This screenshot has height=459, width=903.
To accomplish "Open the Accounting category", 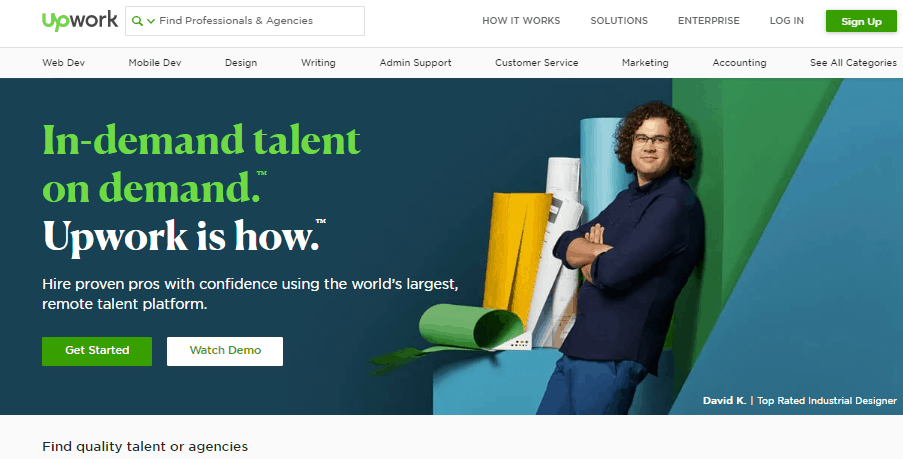I will coord(739,63).
